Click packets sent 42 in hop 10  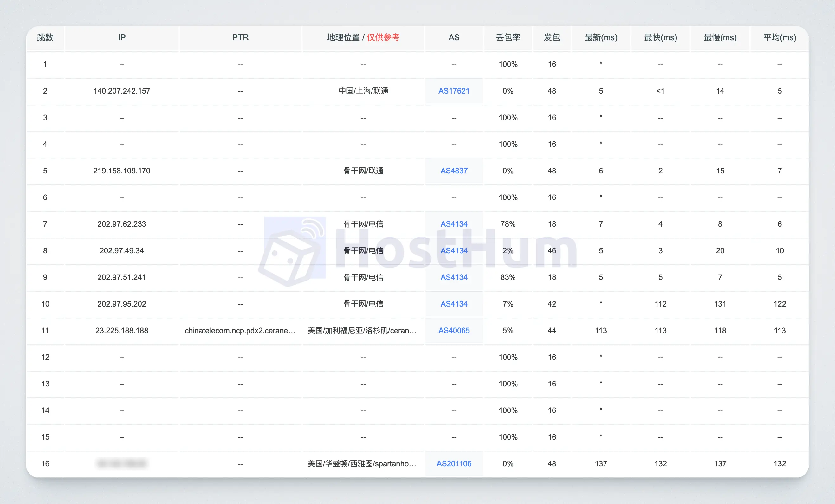pos(552,304)
